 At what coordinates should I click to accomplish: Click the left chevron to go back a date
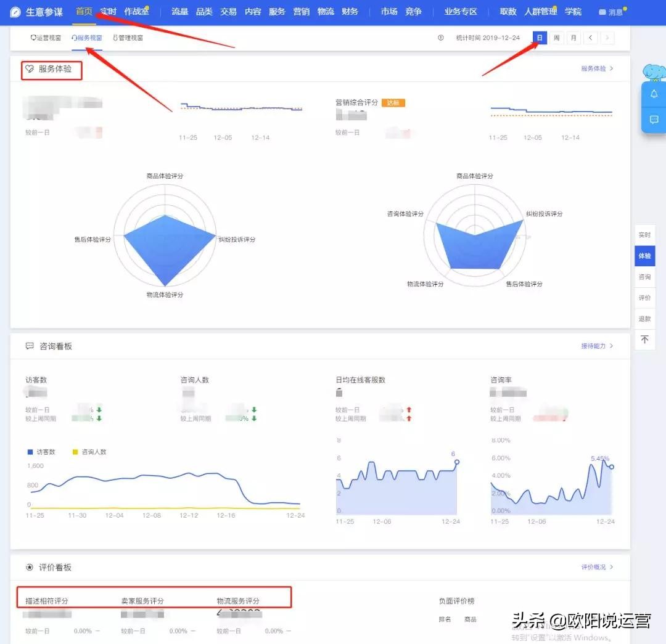click(x=590, y=38)
